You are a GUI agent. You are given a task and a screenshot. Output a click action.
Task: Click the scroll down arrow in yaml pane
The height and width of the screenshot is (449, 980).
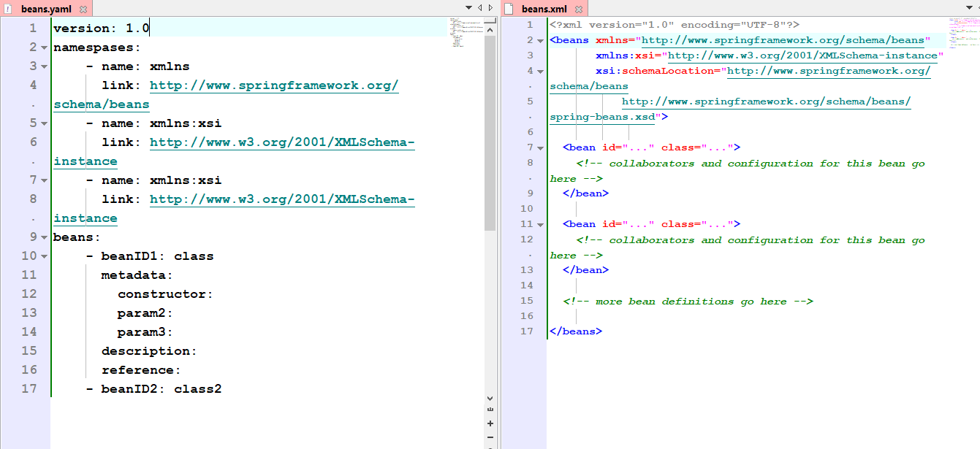pos(490,399)
